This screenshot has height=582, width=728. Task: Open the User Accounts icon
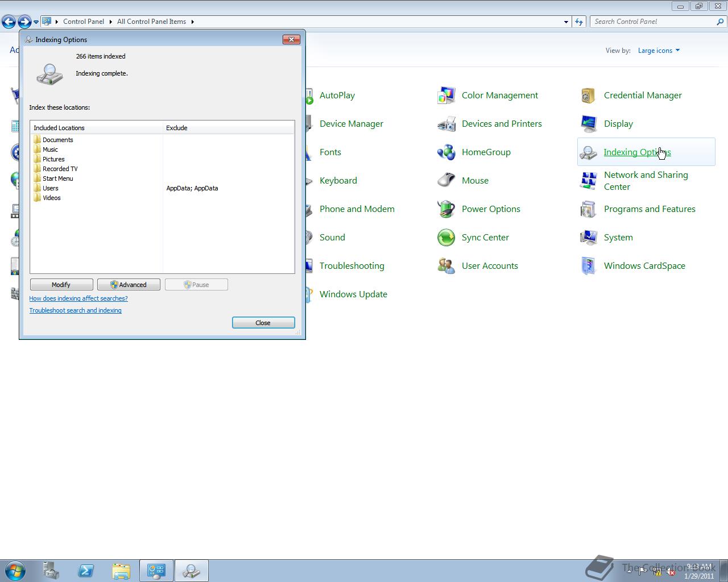click(446, 266)
